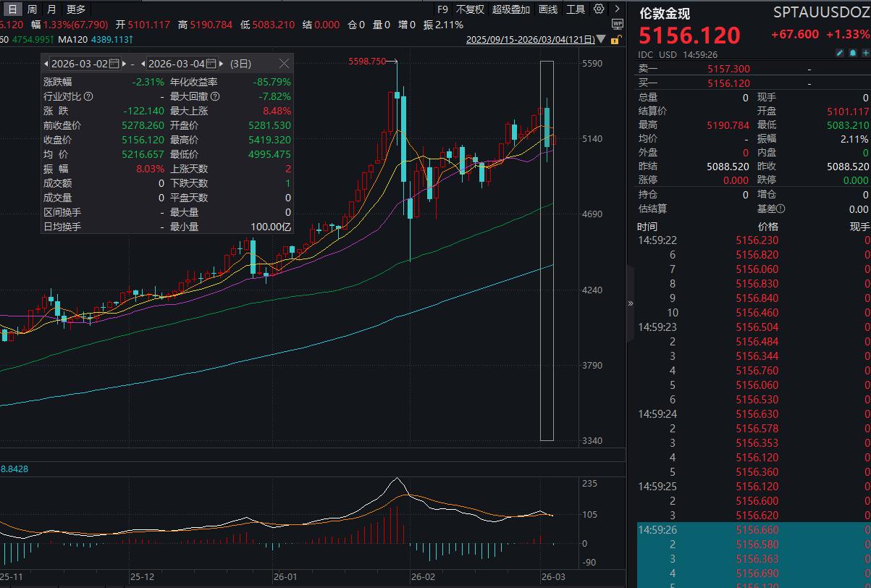Open calendar picker for end date 2026-03-04
The width and height of the screenshot is (871, 588).
pos(210,64)
